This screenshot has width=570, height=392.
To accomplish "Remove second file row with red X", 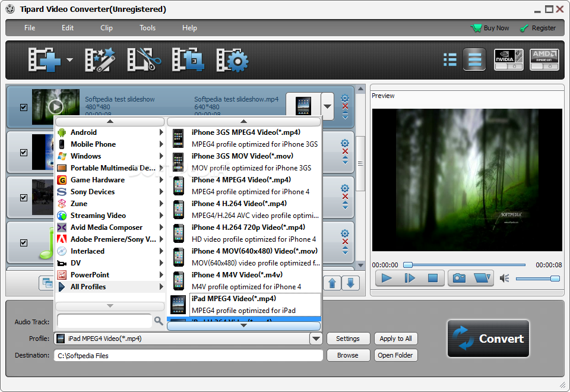I will point(345,151).
